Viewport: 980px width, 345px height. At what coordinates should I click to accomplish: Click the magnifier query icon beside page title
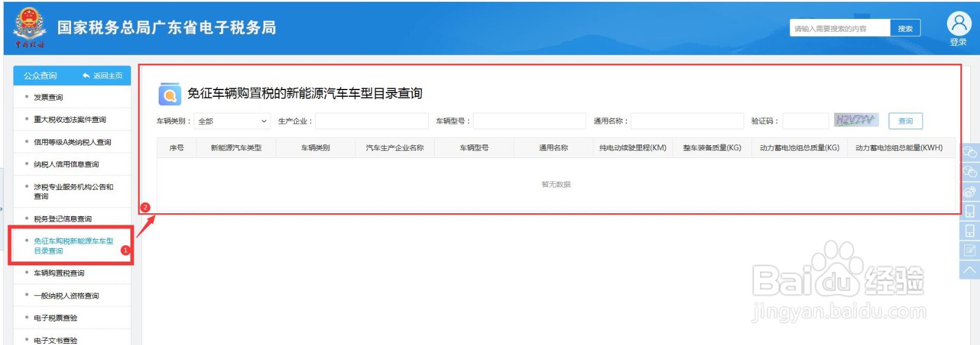pyautogui.click(x=170, y=94)
